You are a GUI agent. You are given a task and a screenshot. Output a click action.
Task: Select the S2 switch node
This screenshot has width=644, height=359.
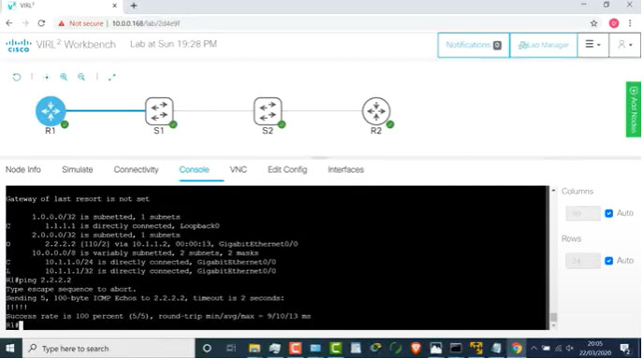coord(268,110)
